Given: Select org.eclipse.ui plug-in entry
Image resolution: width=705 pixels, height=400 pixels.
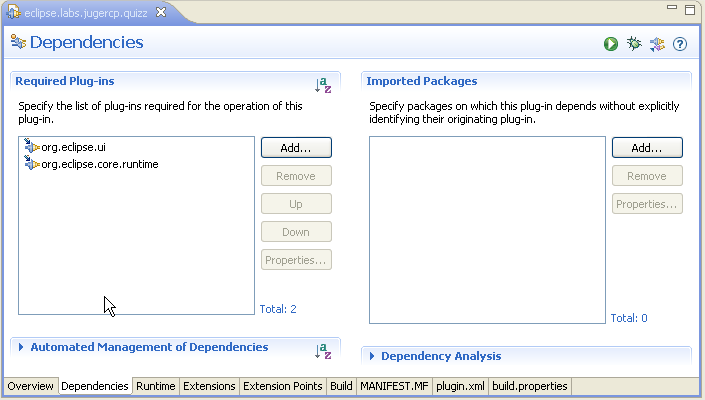Looking at the screenshot, I should [73, 147].
